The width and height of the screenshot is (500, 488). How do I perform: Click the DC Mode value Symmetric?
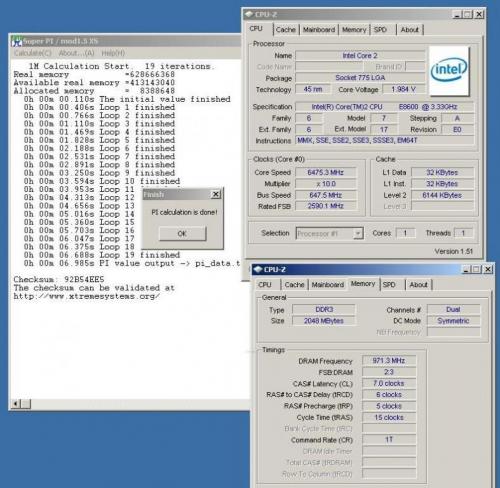click(x=453, y=321)
